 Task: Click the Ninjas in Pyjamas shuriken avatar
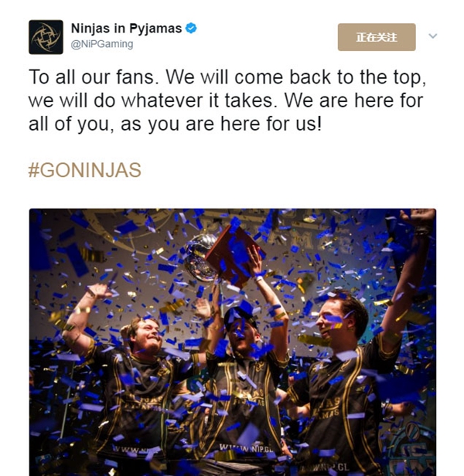46,37
